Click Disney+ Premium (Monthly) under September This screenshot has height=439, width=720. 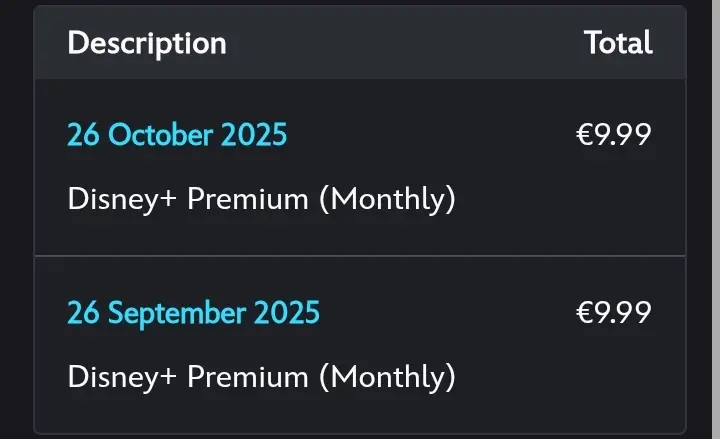[x=261, y=377]
